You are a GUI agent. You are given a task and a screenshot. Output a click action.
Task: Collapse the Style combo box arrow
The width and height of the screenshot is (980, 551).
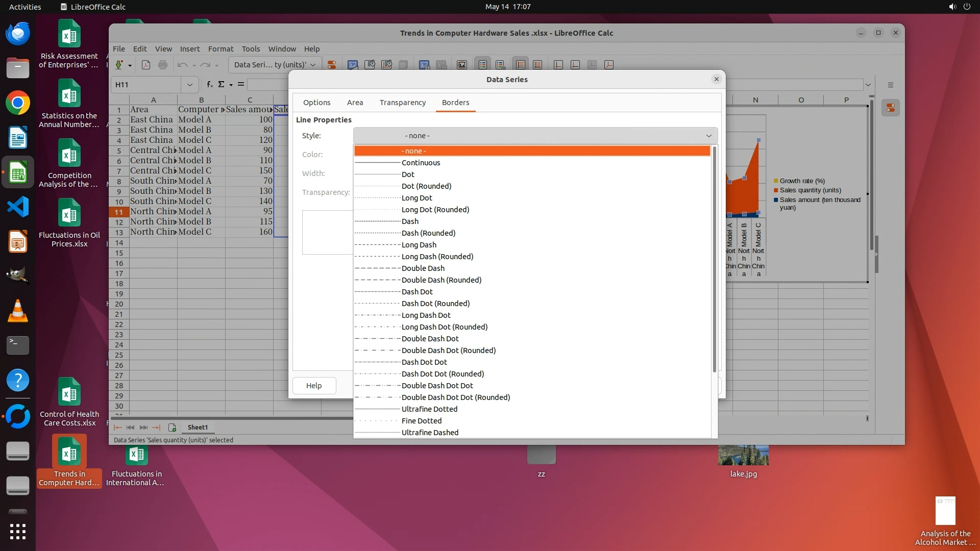pyautogui.click(x=708, y=136)
